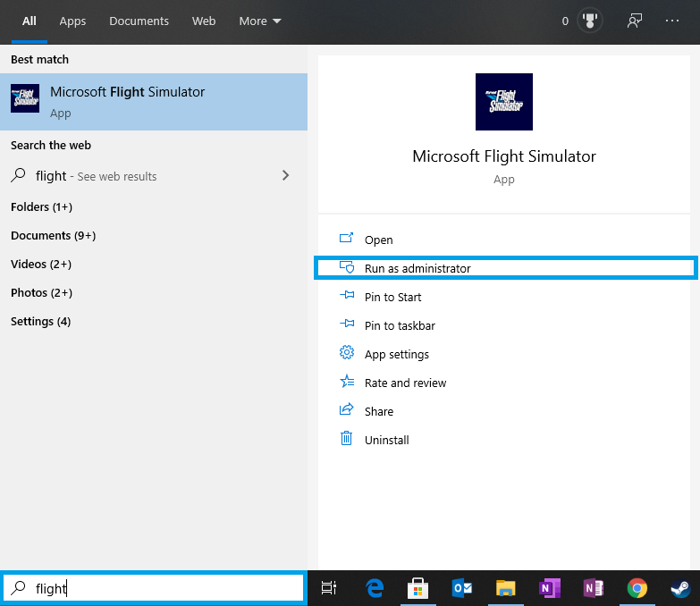
Task: Expand the More filter dropdown
Action: click(x=260, y=21)
